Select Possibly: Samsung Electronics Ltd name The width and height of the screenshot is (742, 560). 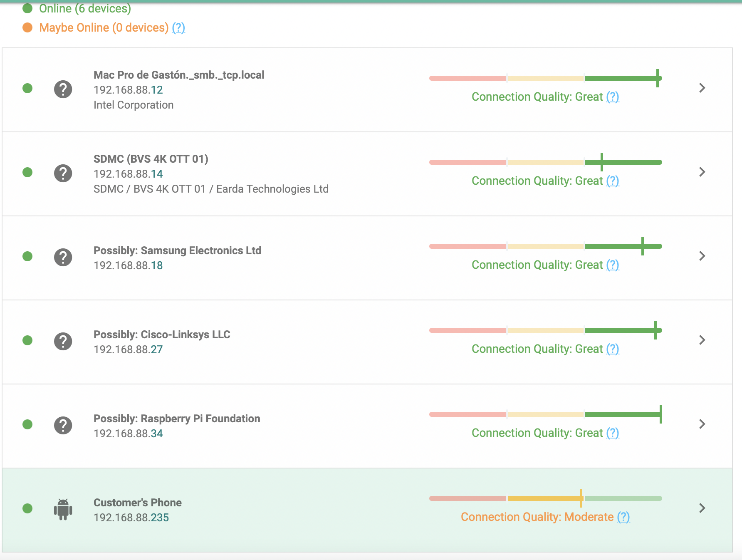(177, 250)
